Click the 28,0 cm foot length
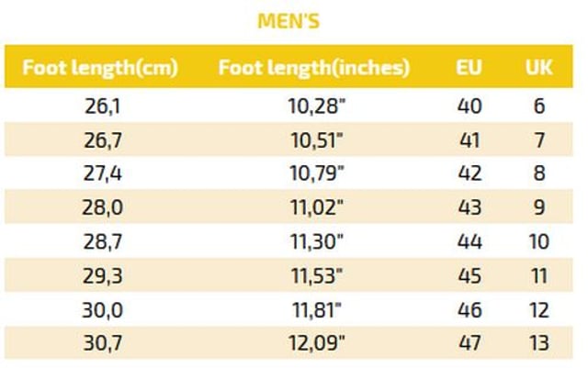Viewport: 588px width, 368px height. (x=102, y=207)
